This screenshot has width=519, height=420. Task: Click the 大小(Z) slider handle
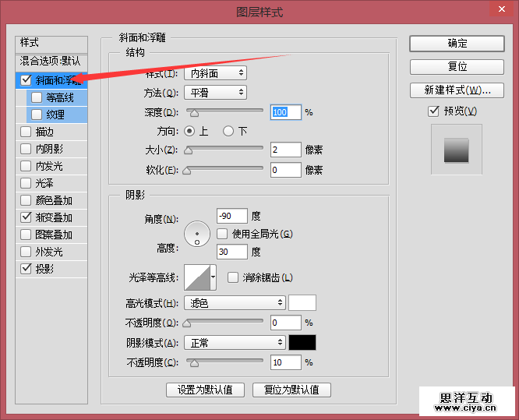point(188,150)
